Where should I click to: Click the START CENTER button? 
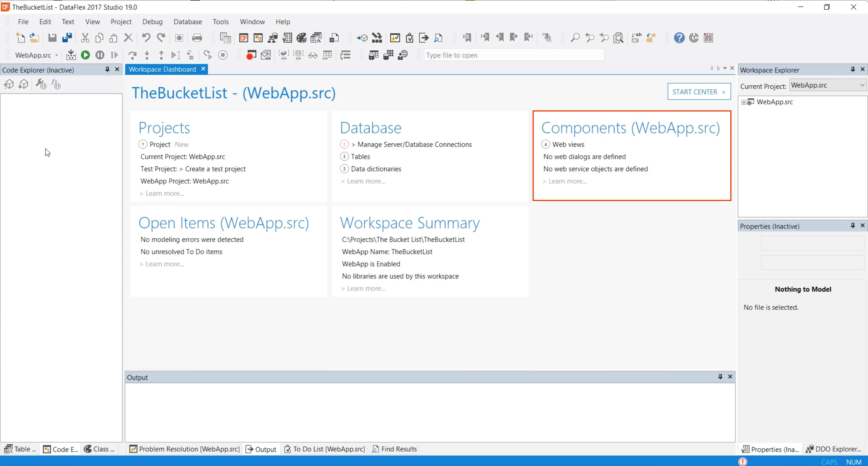pyautogui.click(x=699, y=92)
